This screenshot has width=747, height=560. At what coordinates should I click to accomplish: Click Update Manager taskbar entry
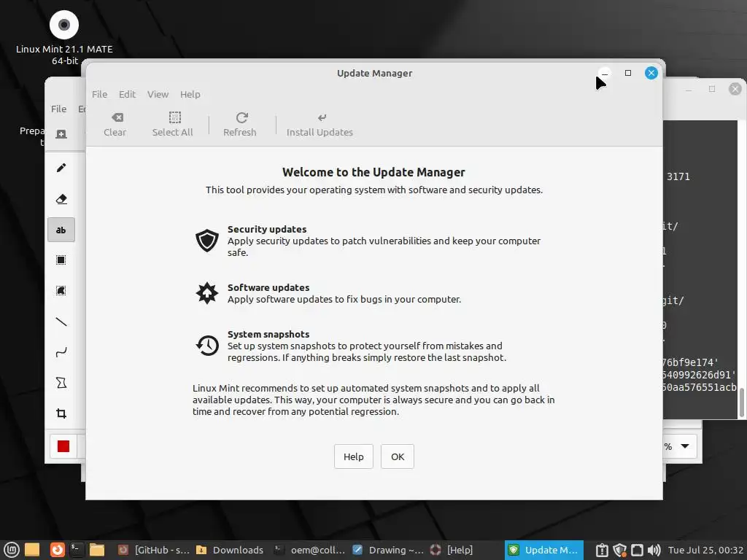coord(543,550)
